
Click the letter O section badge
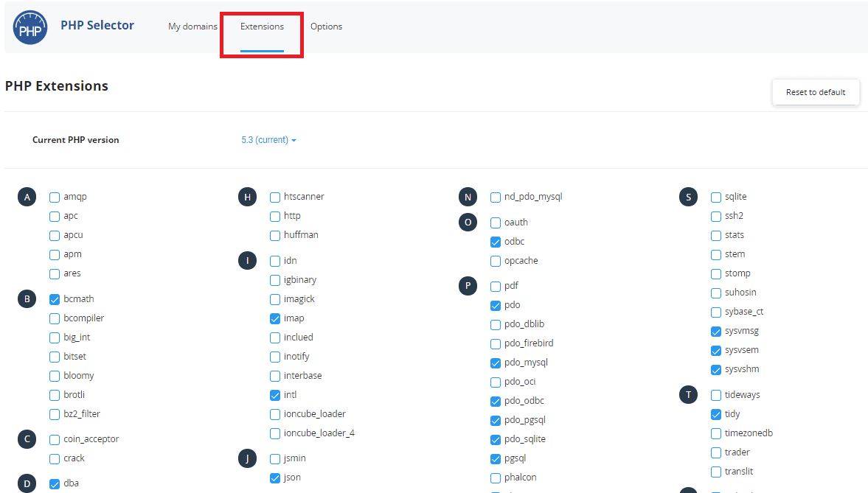[468, 222]
